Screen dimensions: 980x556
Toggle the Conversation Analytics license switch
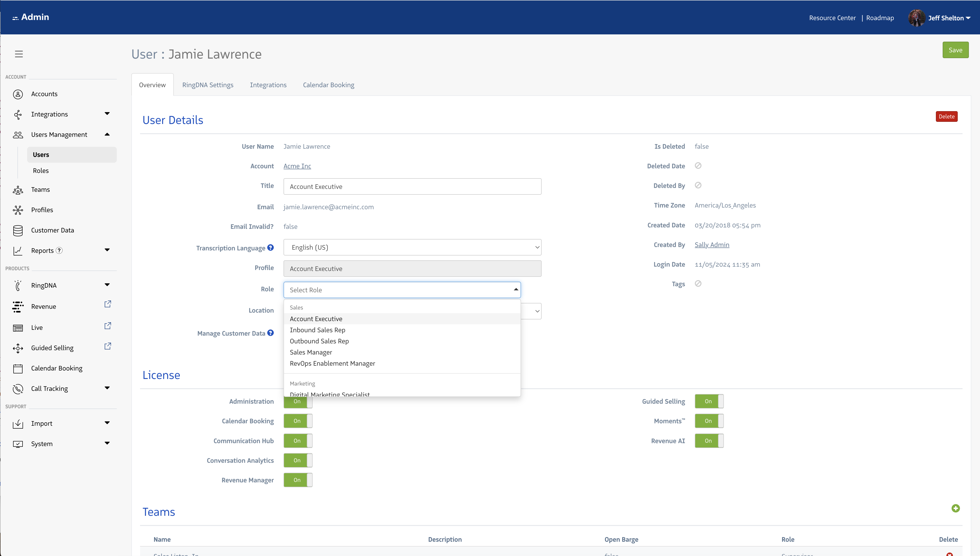pyautogui.click(x=298, y=461)
